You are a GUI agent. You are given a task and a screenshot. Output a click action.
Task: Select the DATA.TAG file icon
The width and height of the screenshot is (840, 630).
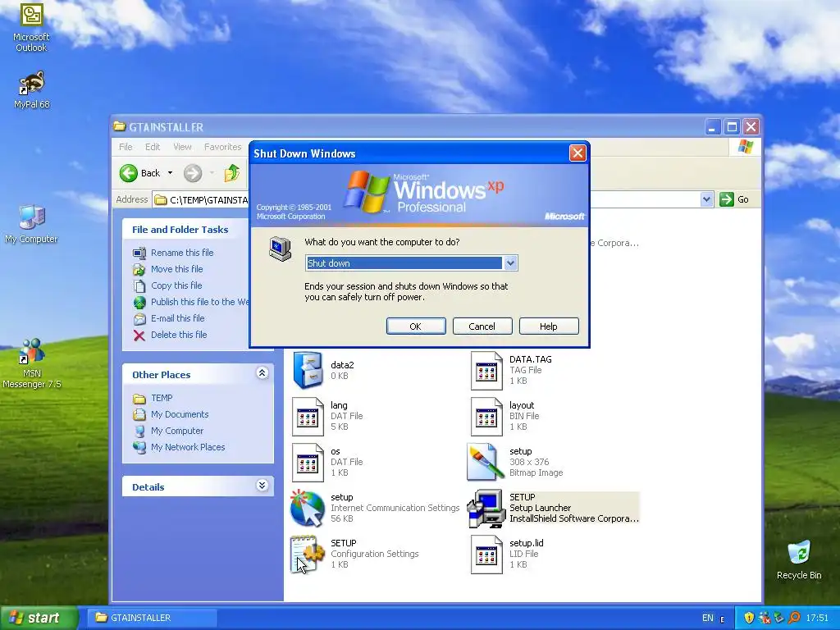486,370
